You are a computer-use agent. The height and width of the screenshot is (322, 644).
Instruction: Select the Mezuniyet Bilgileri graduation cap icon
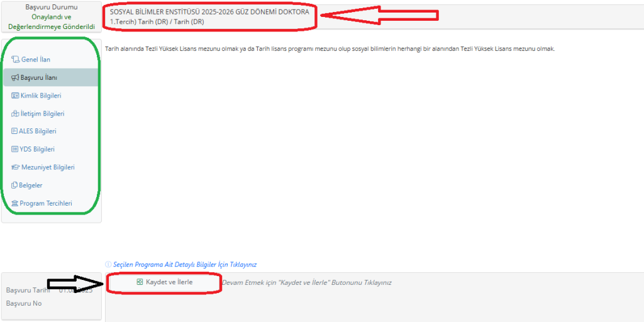[15, 167]
